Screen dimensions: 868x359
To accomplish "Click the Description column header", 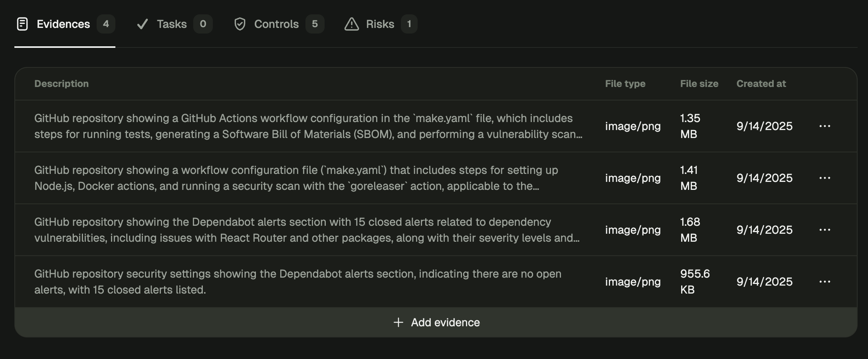I will 61,84.
